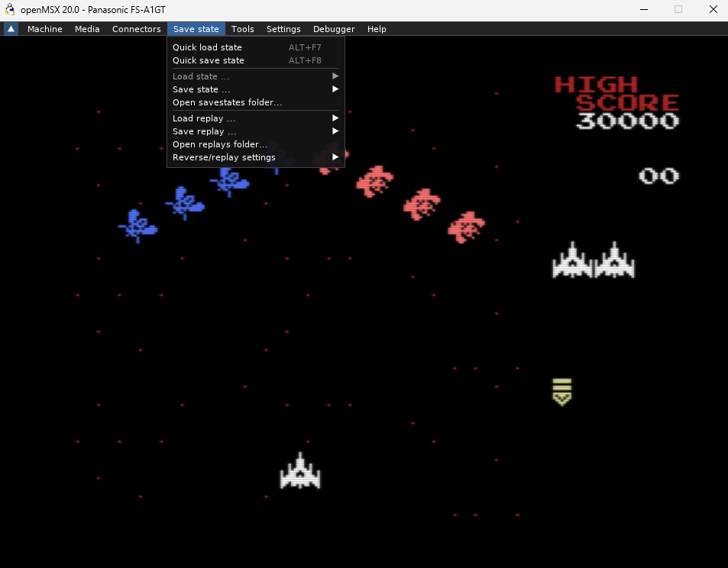Expand Reverse/replay settings submenu

(256, 157)
